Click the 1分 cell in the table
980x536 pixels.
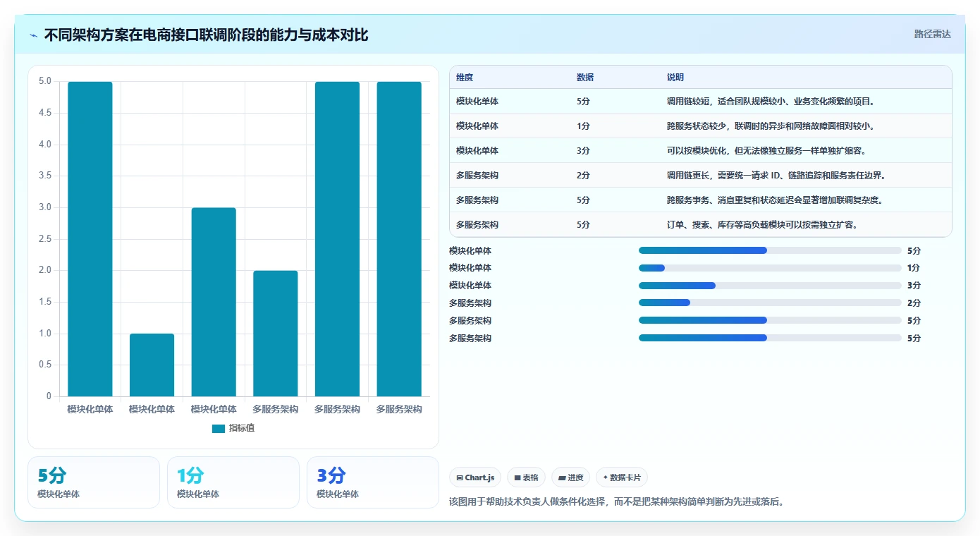point(583,126)
